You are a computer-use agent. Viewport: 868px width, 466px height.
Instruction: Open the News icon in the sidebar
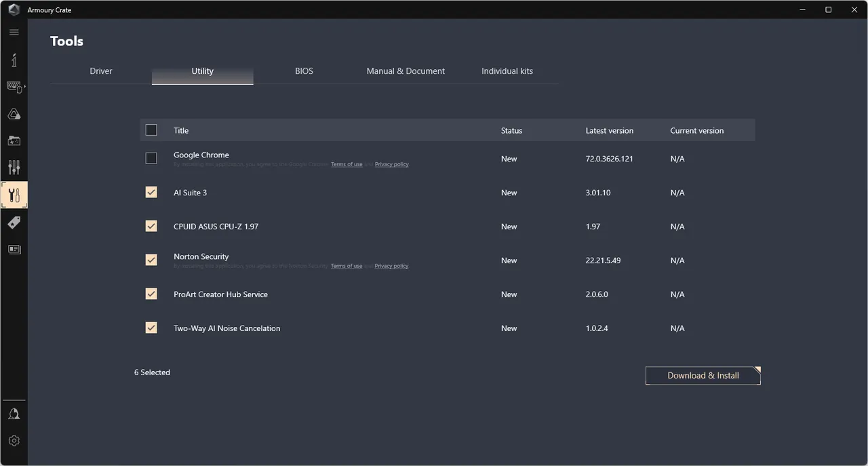pyautogui.click(x=14, y=250)
